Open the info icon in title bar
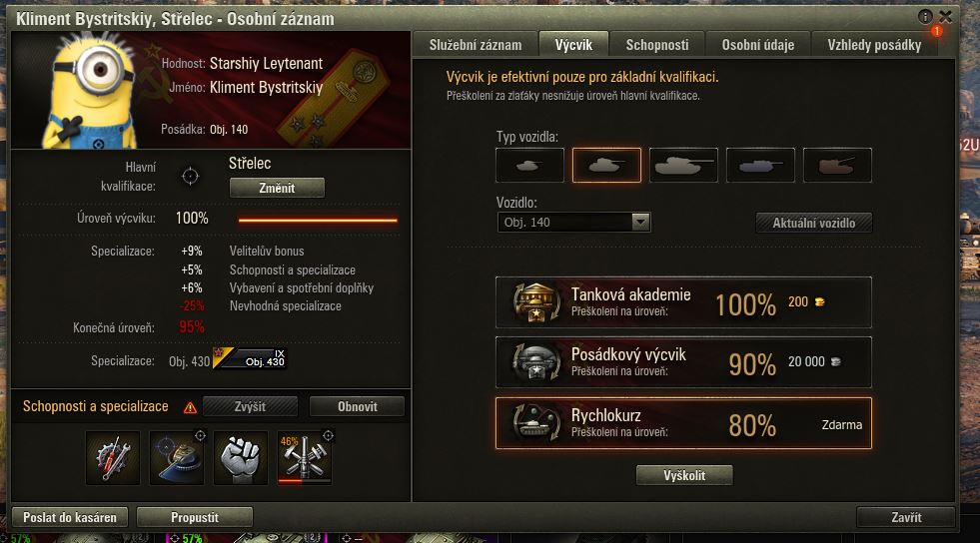The width and height of the screenshot is (980, 543). (x=926, y=17)
